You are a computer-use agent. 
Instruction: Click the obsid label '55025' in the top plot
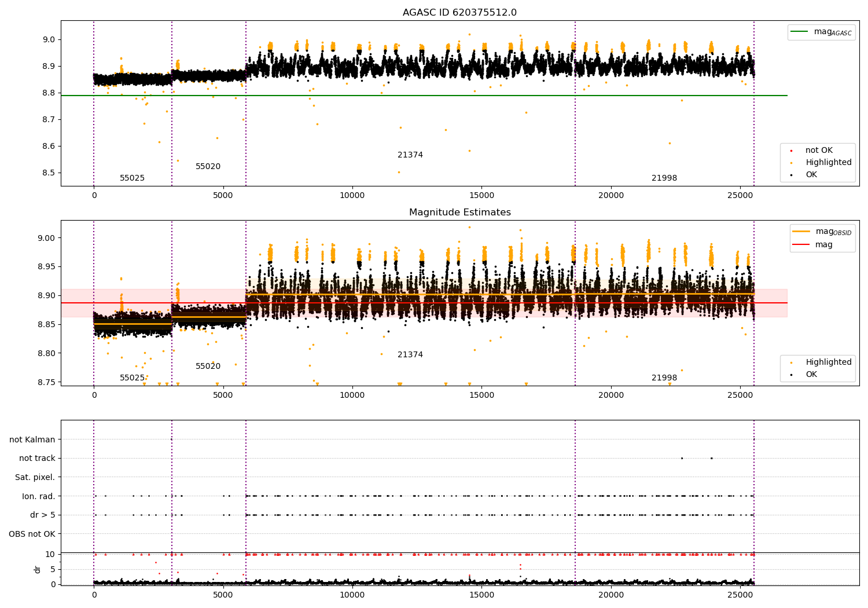(132, 178)
